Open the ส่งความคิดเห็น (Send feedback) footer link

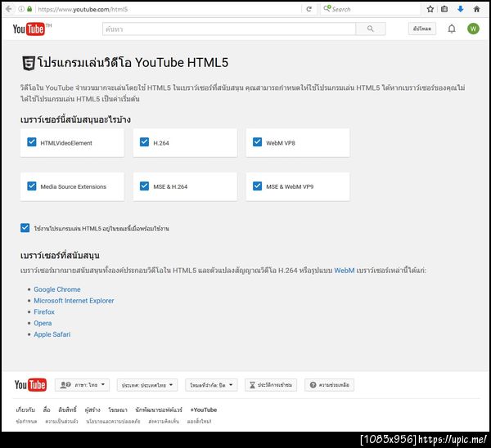pos(164,421)
